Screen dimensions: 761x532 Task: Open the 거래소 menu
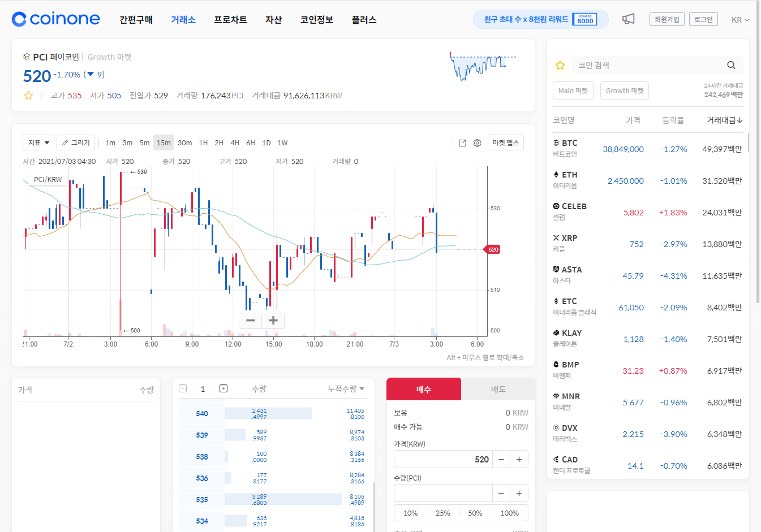tap(183, 20)
